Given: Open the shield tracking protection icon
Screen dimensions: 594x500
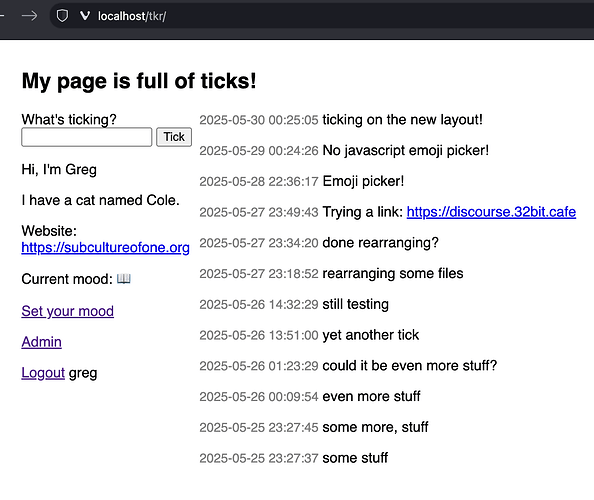Looking at the screenshot, I should click(x=62, y=16).
